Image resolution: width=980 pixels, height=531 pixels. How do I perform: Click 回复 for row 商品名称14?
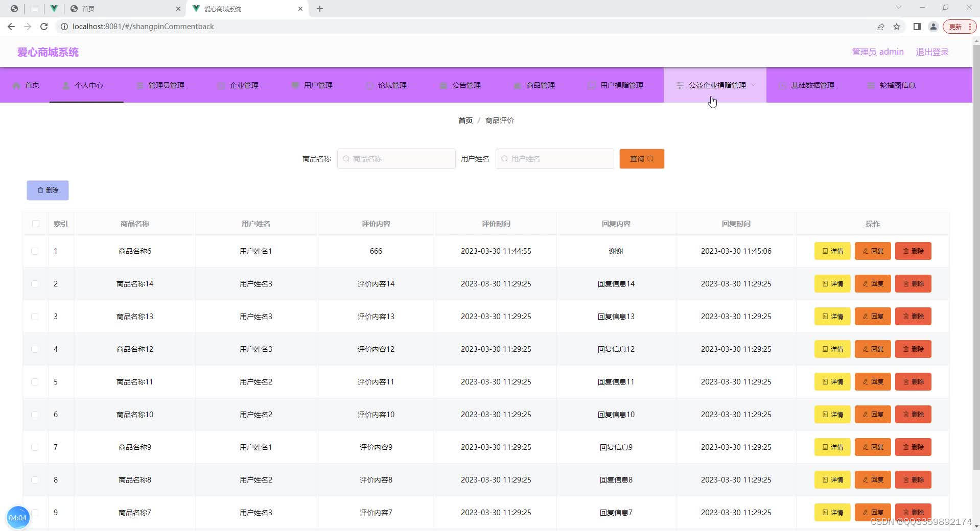(873, 283)
